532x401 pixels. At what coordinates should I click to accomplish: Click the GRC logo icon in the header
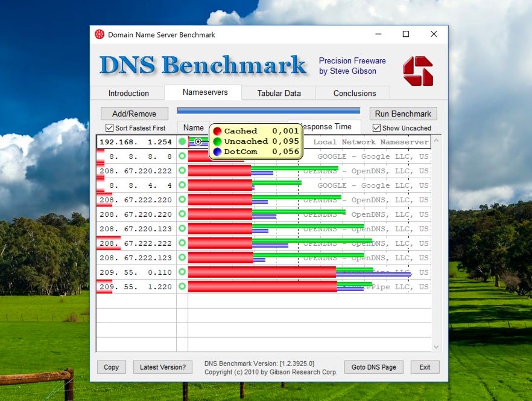[419, 70]
